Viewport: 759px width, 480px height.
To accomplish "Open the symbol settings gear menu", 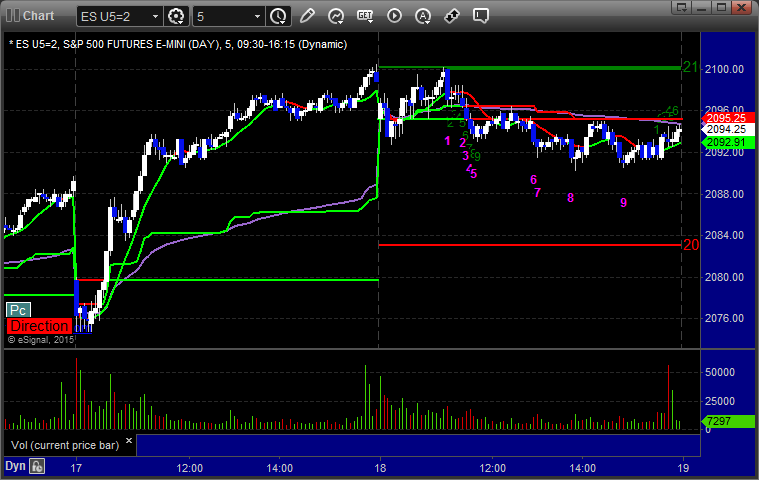I will (176, 16).
